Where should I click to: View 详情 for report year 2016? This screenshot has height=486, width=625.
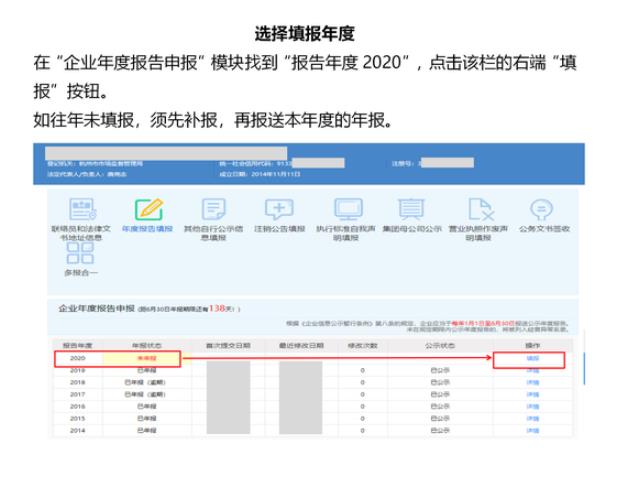(532, 407)
